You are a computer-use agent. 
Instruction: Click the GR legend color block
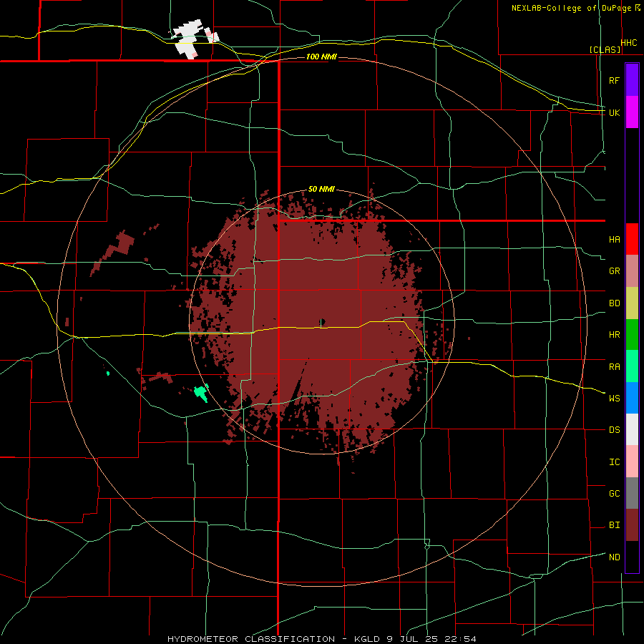[632, 270]
